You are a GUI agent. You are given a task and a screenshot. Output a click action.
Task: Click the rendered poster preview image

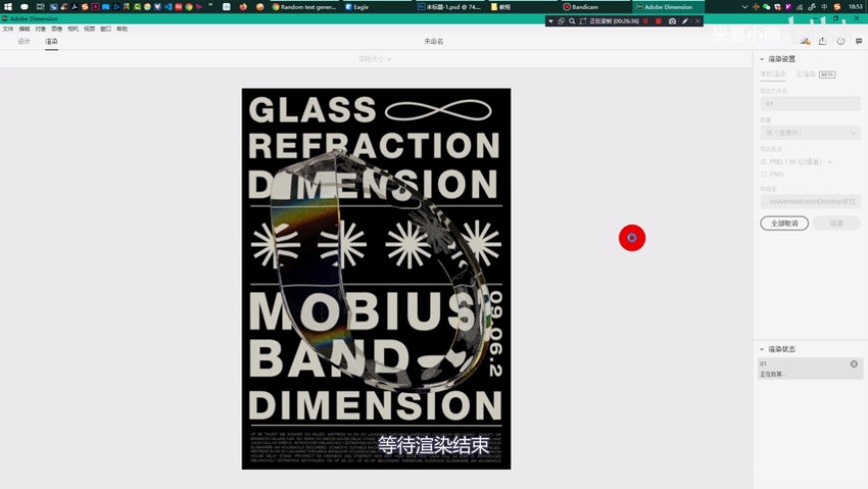point(376,279)
